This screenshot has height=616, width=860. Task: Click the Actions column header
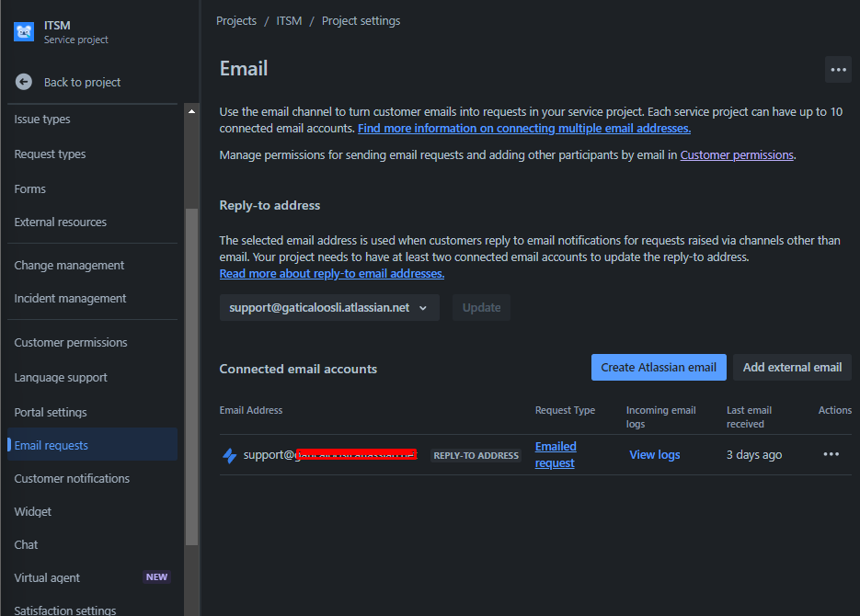click(x=835, y=410)
